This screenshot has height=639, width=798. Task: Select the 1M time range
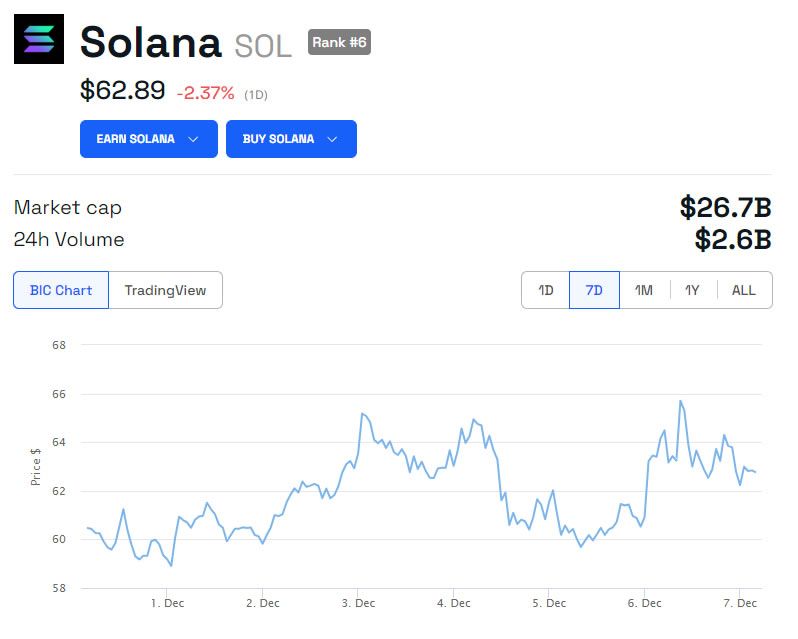point(644,290)
